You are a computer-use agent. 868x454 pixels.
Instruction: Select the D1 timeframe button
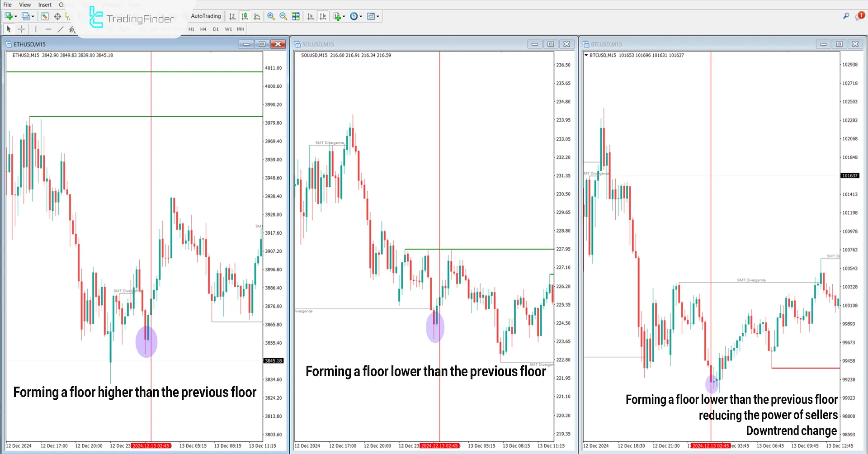point(216,29)
